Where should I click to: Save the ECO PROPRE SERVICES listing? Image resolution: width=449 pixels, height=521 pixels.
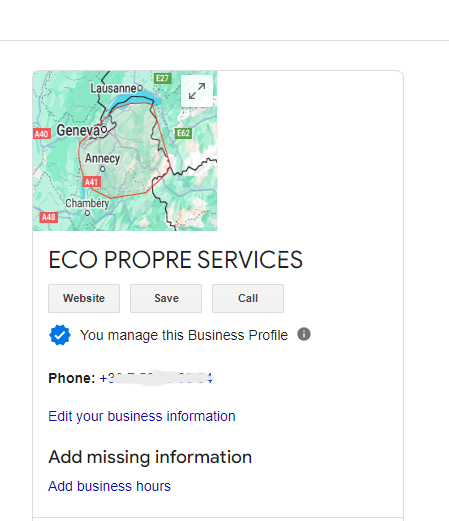[x=166, y=298]
